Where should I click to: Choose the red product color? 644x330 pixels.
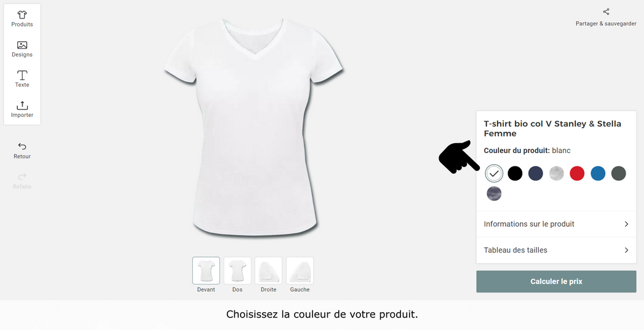point(577,174)
